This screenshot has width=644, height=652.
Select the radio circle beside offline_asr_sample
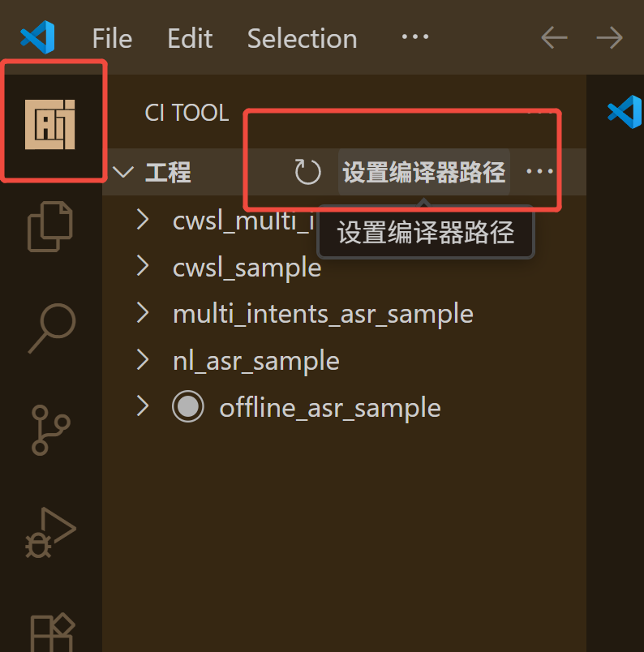click(188, 406)
